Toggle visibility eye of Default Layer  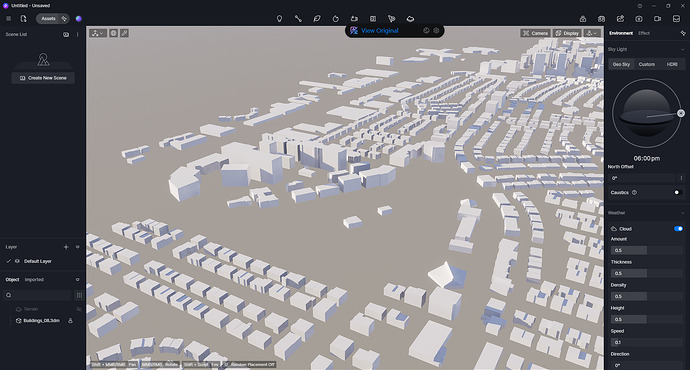[x=17, y=261]
